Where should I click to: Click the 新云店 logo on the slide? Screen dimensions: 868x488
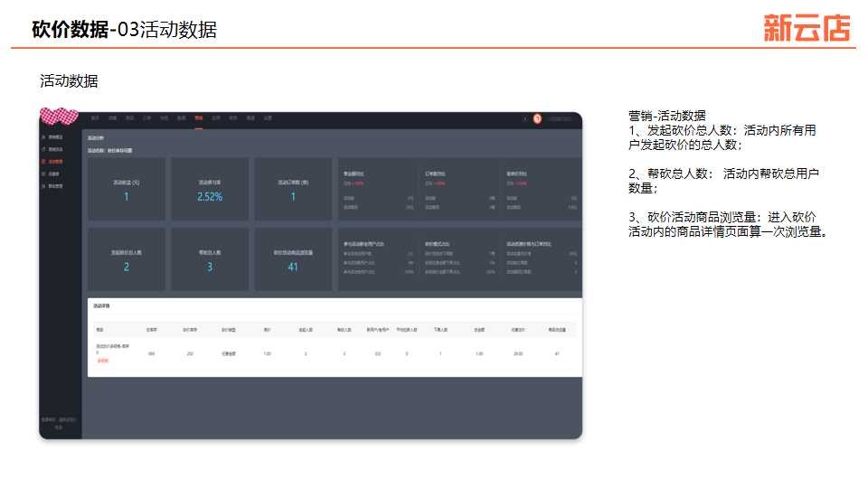(x=807, y=28)
